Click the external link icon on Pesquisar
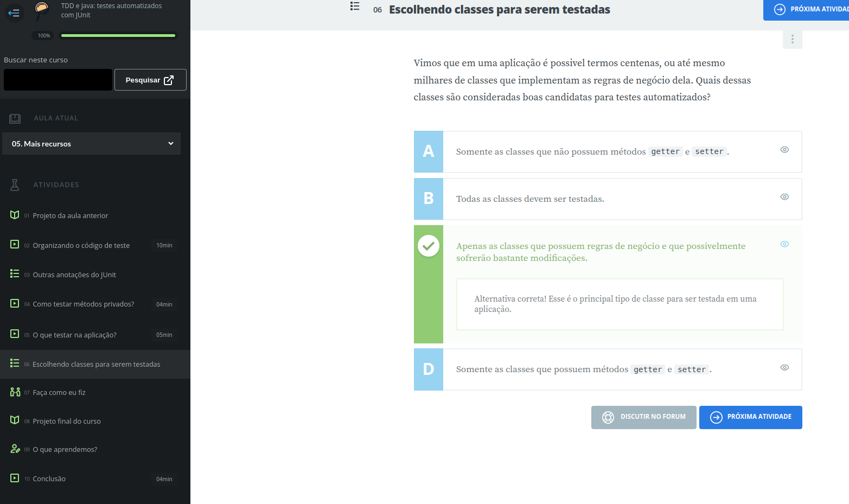 pyautogui.click(x=169, y=80)
